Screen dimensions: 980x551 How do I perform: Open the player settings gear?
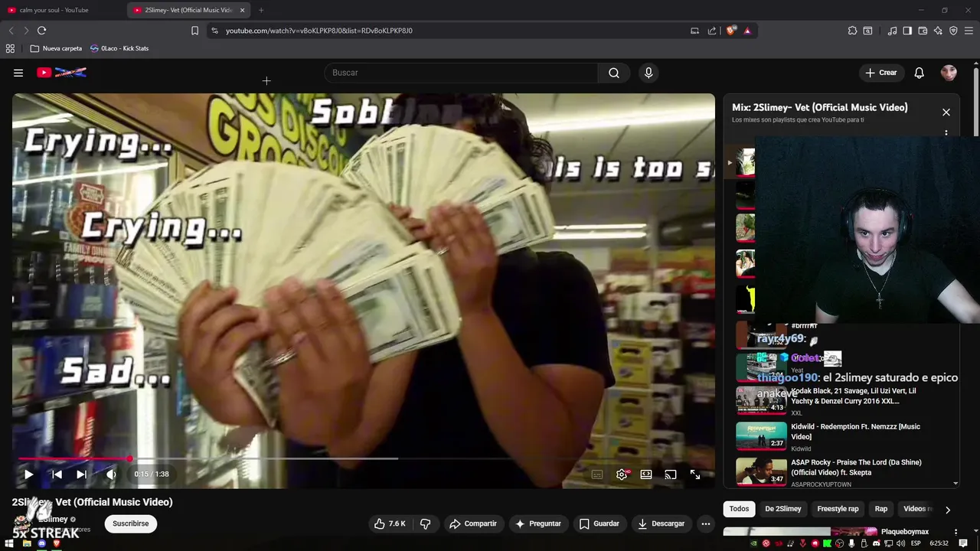(622, 474)
